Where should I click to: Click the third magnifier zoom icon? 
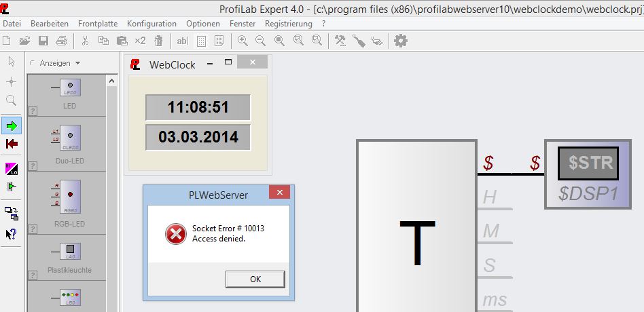[279, 41]
